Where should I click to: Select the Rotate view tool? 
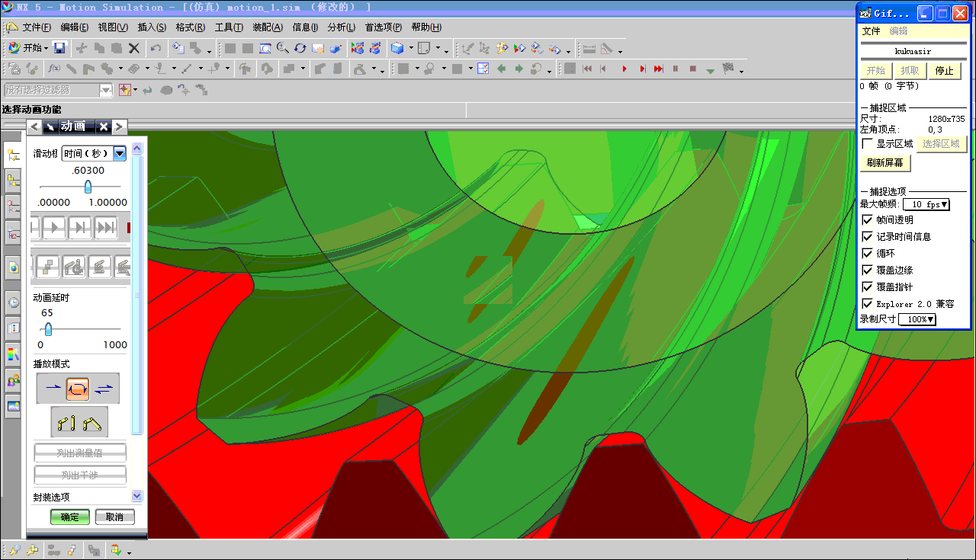pyautogui.click(x=300, y=48)
